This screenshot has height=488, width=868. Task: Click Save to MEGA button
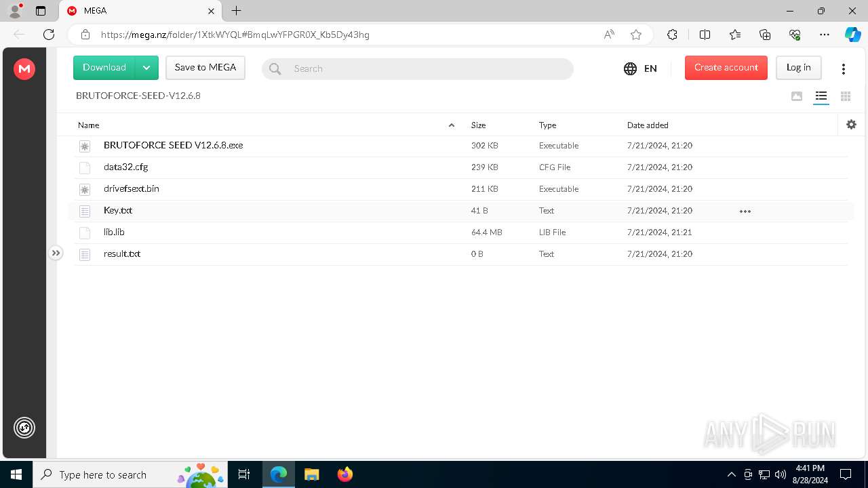(205, 68)
